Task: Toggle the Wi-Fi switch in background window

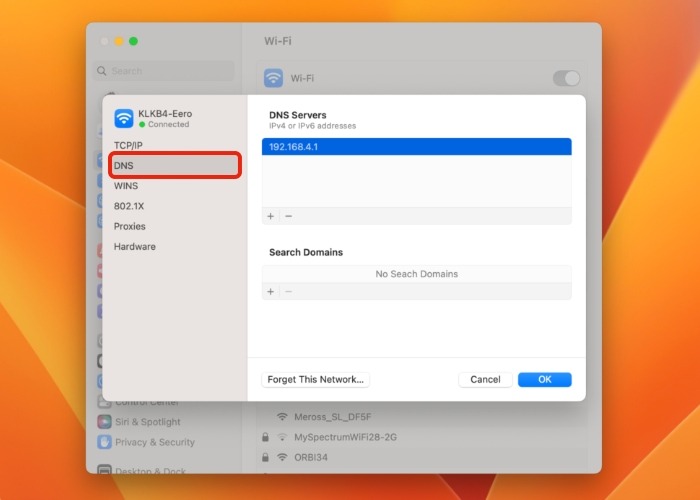Action: click(566, 78)
